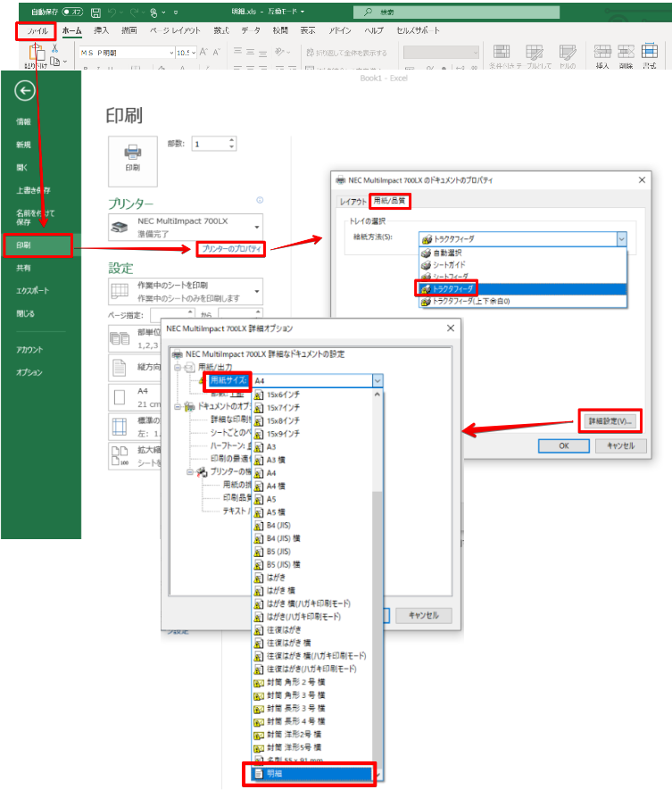Click the cell styles icon
The height and width of the screenshot is (798, 672).
[x=568, y=53]
